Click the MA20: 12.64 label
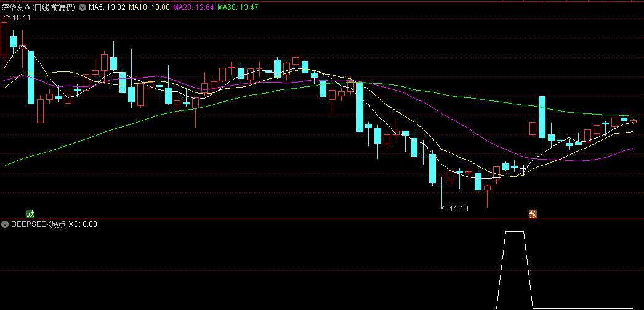The width and height of the screenshot is (644, 310). (193, 7)
